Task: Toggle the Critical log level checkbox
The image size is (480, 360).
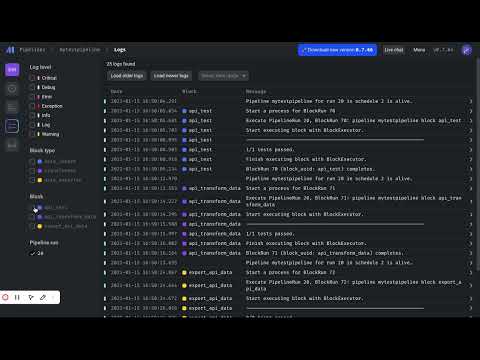Action: point(32,78)
